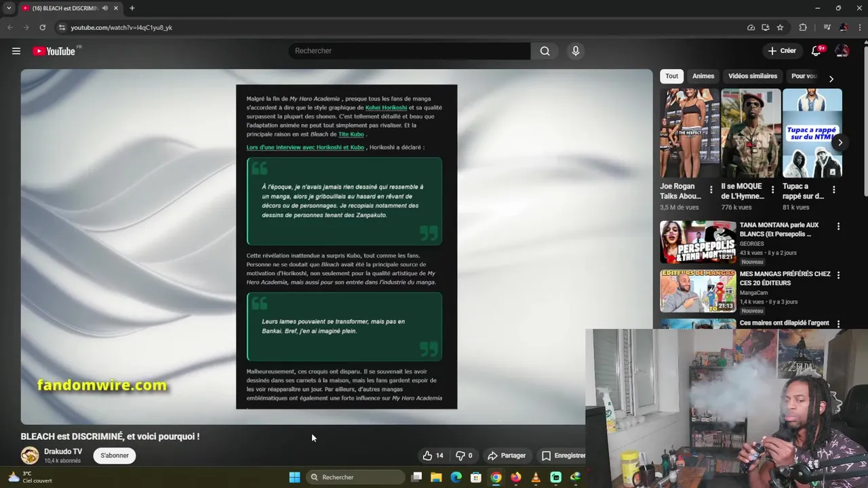The image size is (868, 488).
Task: Open the menu for the TANA MONTANA video
Action: (838, 226)
